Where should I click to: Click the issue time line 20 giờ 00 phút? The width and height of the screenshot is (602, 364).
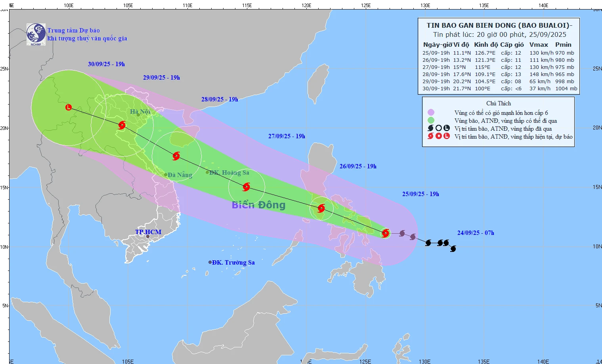click(499, 34)
